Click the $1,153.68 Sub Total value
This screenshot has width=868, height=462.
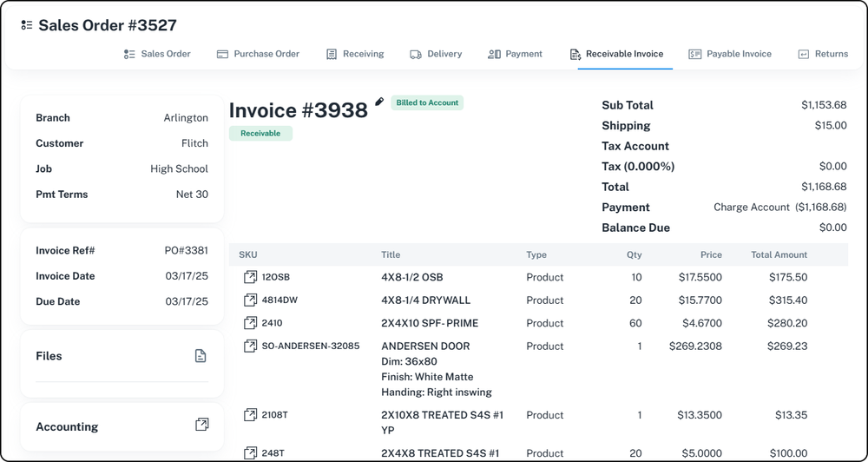coord(824,105)
